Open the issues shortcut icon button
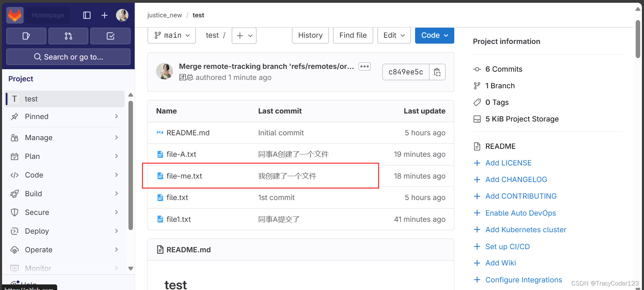 click(26, 36)
